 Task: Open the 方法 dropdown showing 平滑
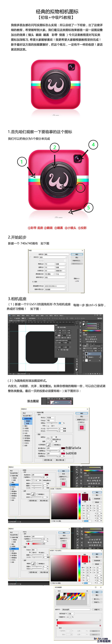click(x=51, y=420)
